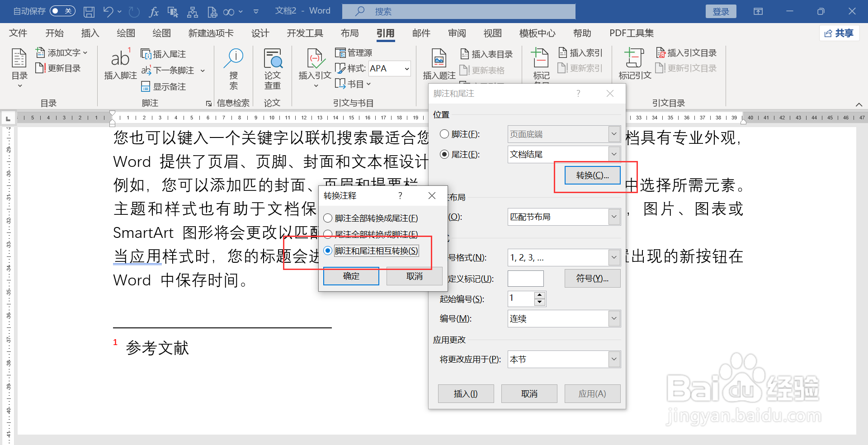This screenshot has height=445, width=868.
Task: Click the Login (登录) button
Action: 721,11
